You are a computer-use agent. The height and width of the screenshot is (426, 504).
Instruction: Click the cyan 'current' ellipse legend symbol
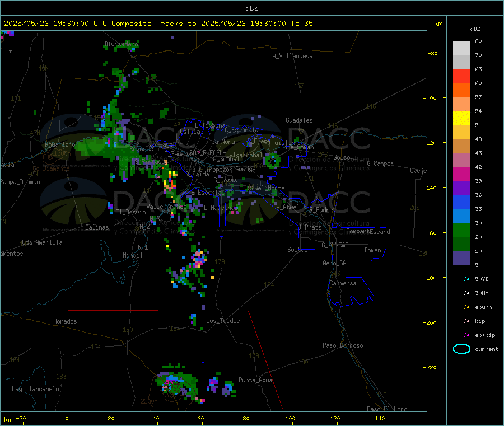[x=461, y=349]
